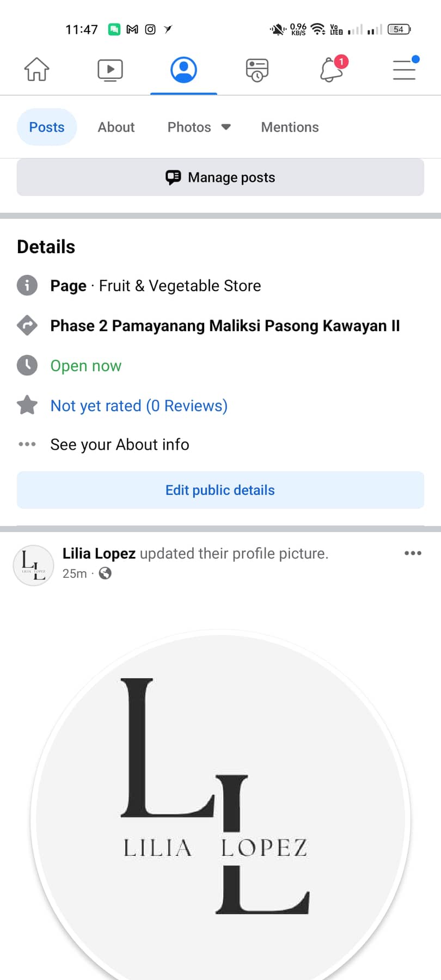Open the hamburger menu icon
This screenshot has height=980, width=441.
(x=405, y=70)
